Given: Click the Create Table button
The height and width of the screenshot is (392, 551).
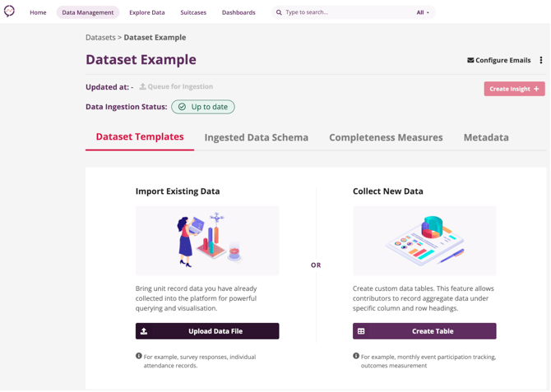Looking at the screenshot, I should point(424,331).
